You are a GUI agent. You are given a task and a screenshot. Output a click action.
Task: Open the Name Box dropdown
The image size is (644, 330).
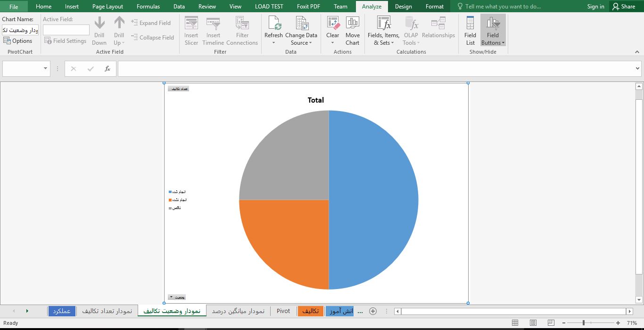click(46, 69)
